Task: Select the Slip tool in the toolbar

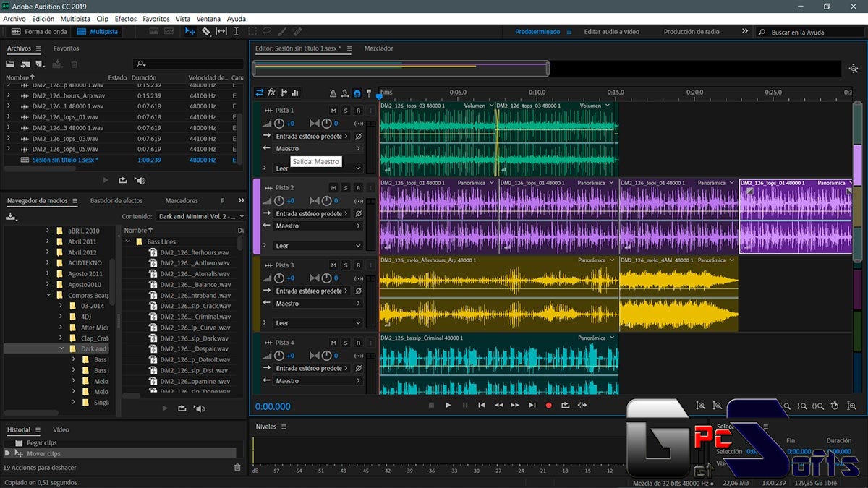Action: pyautogui.click(x=221, y=32)
